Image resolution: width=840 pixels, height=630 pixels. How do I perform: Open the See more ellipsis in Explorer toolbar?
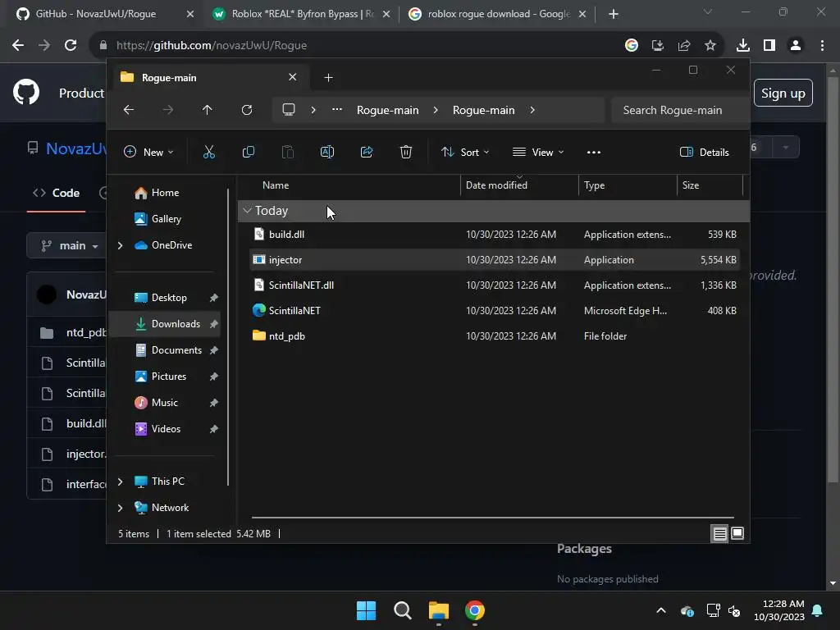click(594, 152)
